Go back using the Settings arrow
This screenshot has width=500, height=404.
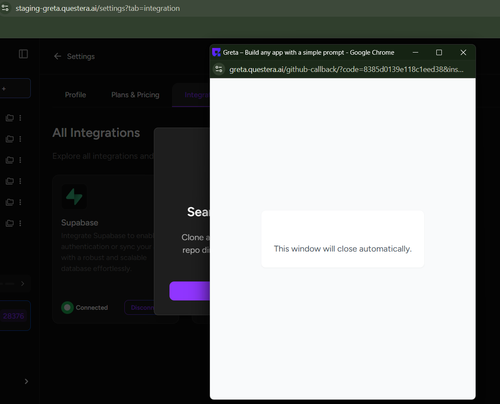(x=57, y=56)
